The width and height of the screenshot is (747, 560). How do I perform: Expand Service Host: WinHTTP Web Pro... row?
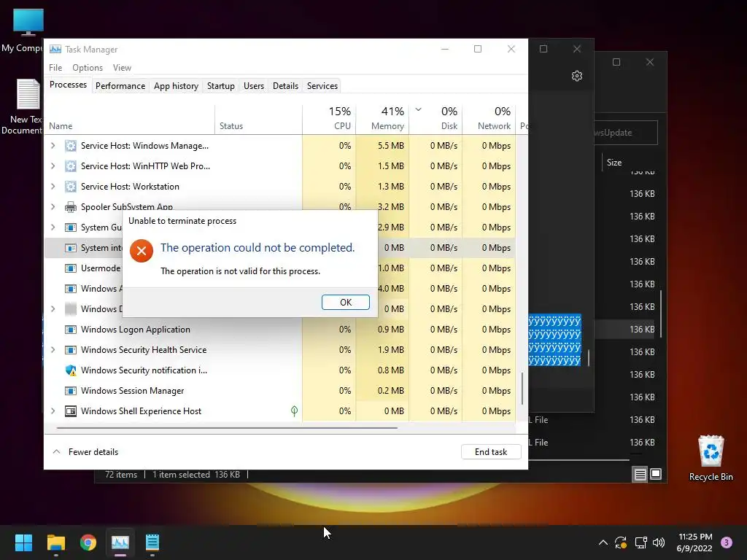(x=53, y=166)
